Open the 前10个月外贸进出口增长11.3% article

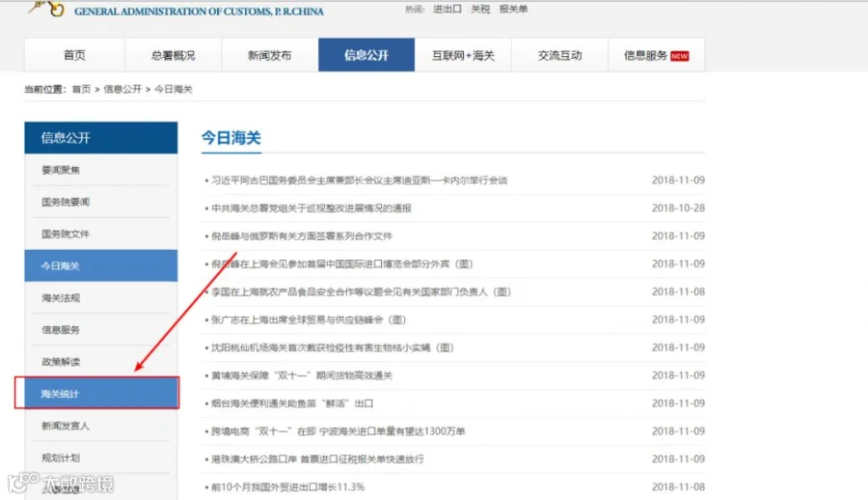[287, 486]
